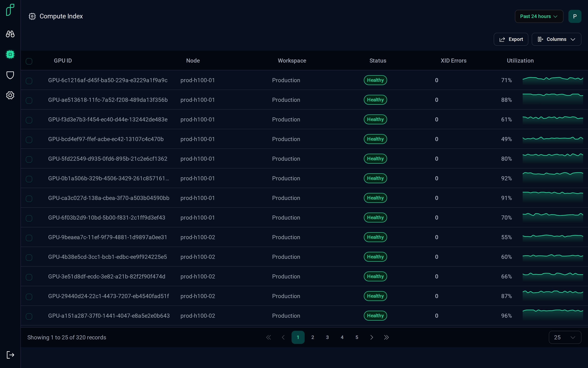Sort by the Status column header

pos(378,61)
